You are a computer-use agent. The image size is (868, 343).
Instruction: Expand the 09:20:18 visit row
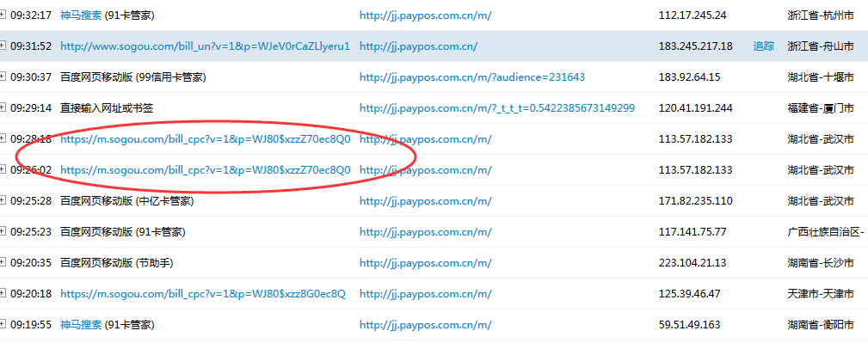coord(3,294)
